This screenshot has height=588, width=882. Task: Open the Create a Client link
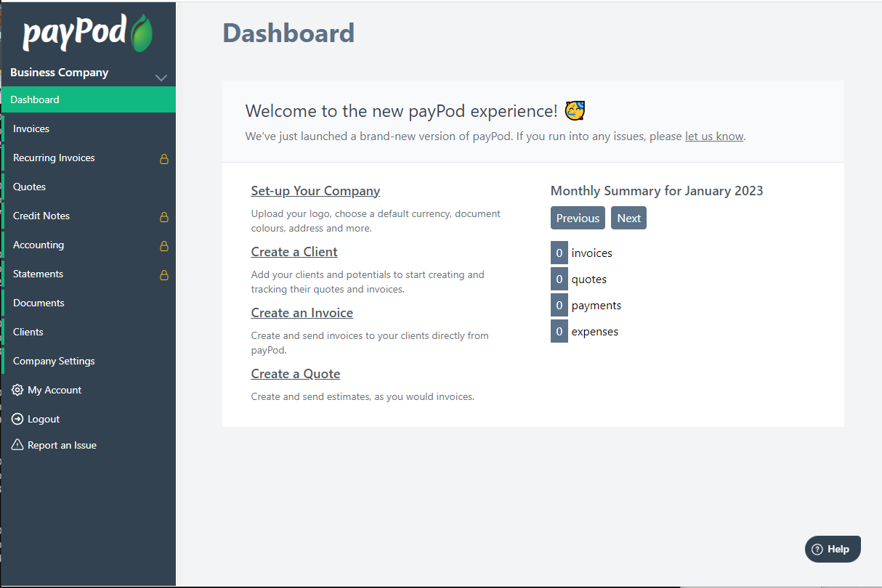point(294,252)
